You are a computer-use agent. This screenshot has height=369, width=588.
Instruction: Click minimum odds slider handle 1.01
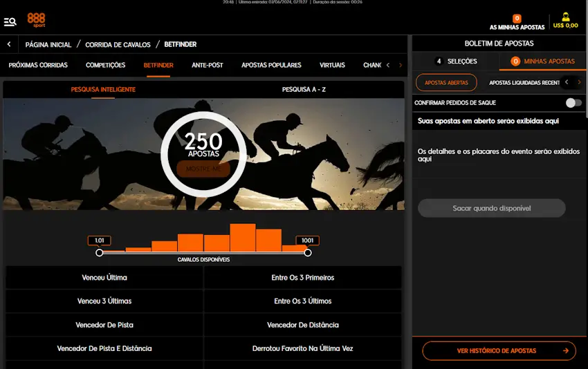tap(100, 253)
